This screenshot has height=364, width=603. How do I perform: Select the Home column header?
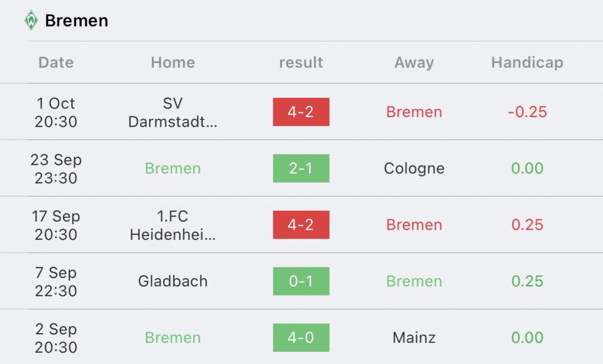click(x=173, y=62)
